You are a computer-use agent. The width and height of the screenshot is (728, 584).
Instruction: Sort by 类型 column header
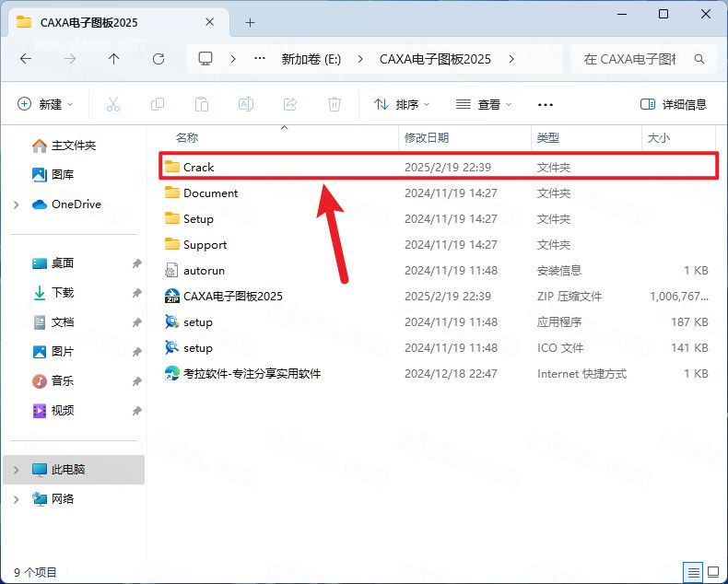(x=548, y=137)
